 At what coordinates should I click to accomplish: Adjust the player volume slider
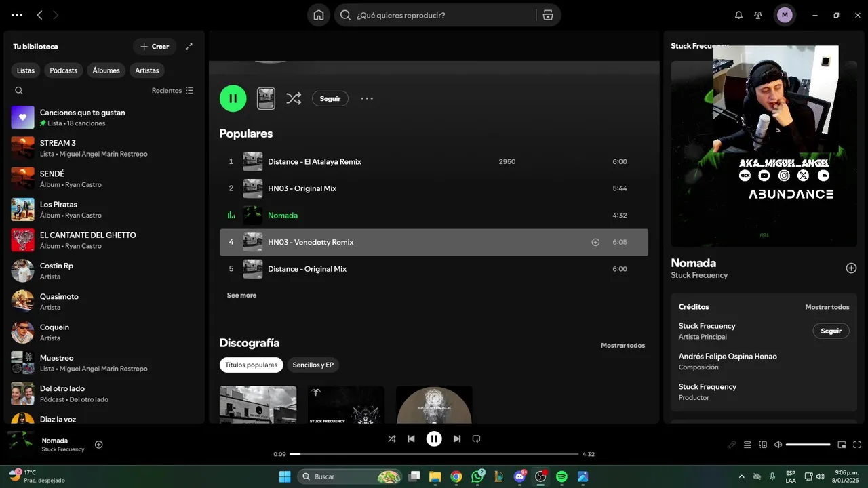point(808,445)
